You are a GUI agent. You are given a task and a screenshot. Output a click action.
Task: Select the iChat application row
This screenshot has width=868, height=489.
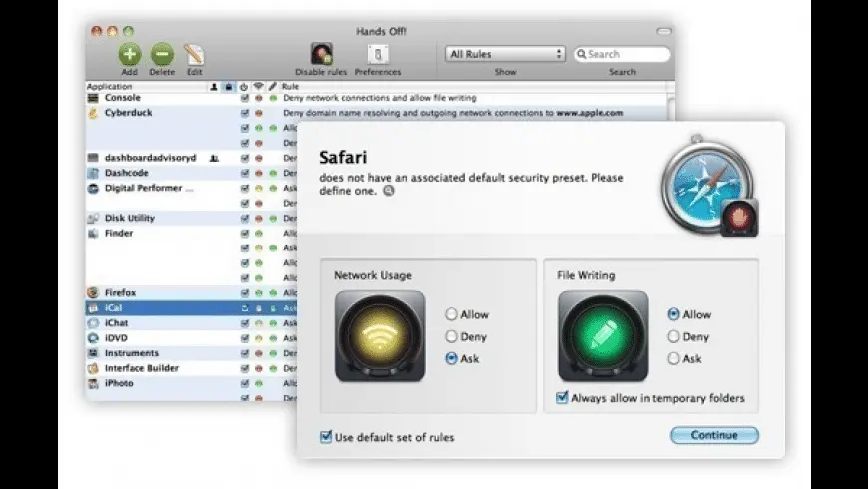(191, 323)
